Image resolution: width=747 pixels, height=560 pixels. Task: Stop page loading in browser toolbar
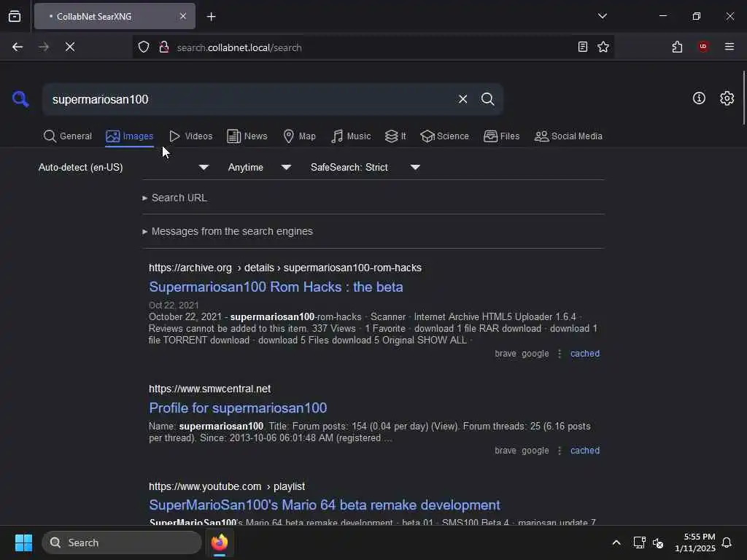70,47
